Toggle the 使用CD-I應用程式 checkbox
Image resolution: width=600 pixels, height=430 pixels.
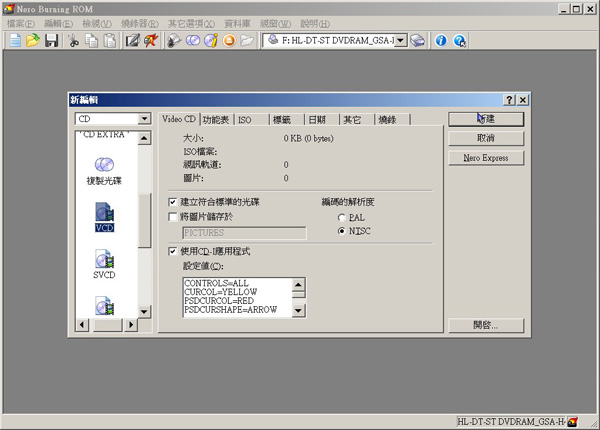tap(173, 251)
